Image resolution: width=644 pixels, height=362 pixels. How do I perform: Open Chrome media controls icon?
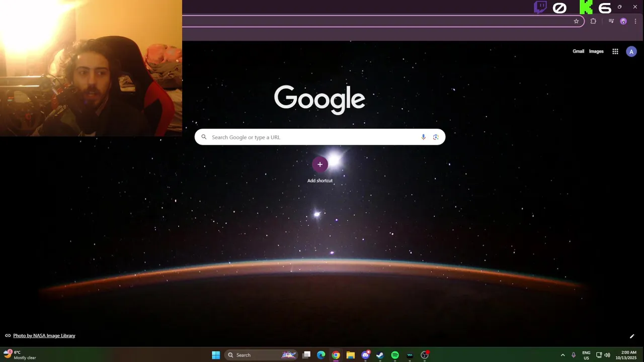(611, 21)
